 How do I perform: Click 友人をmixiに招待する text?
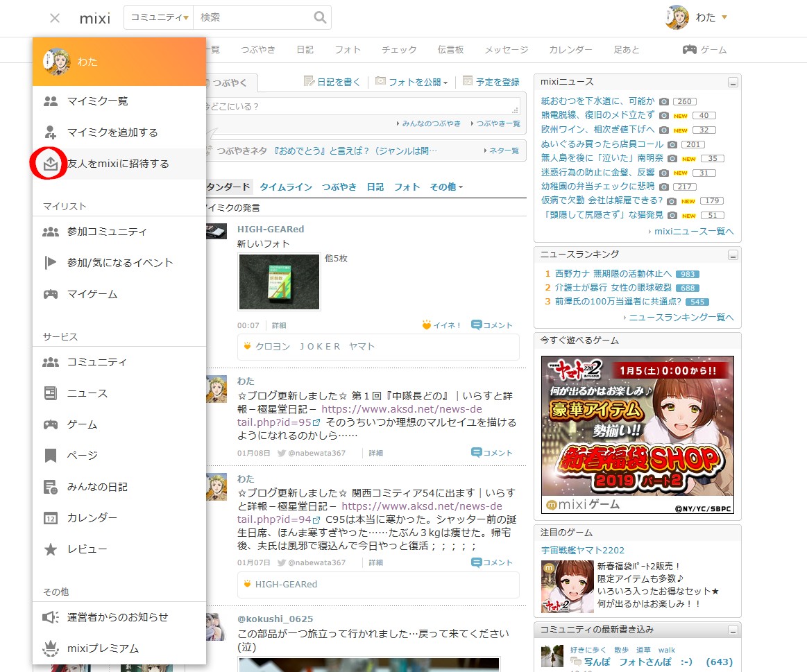click(x=118, y=164)
